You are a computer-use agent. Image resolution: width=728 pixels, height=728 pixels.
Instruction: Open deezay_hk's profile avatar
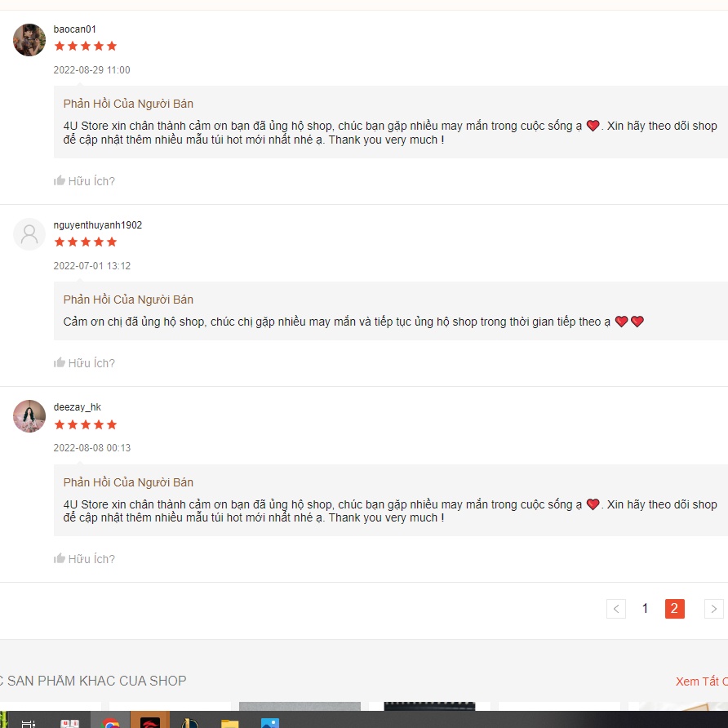(x=29, y=416)
